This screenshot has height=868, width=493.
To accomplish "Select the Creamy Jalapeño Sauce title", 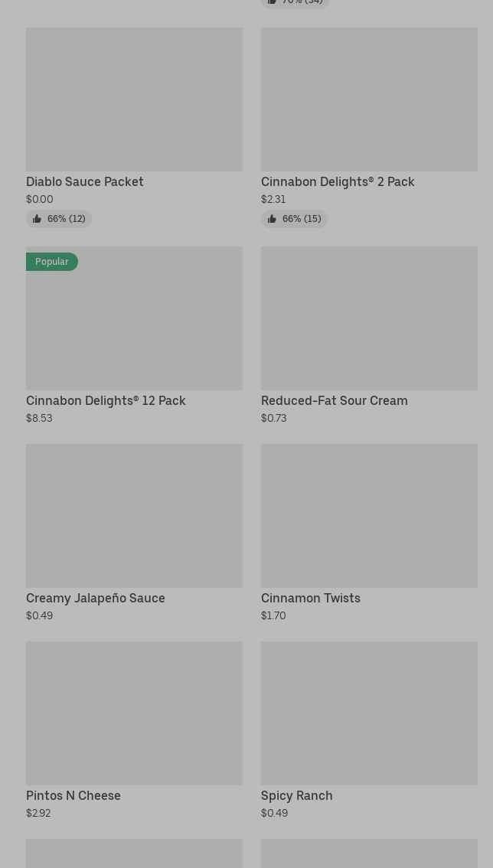I will click(x=96, y=599).
